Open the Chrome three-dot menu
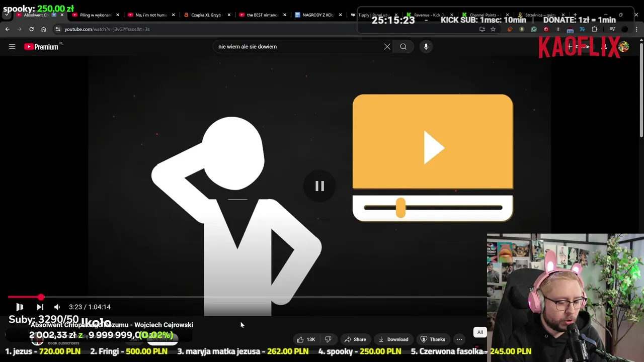 tap(636, 29)
